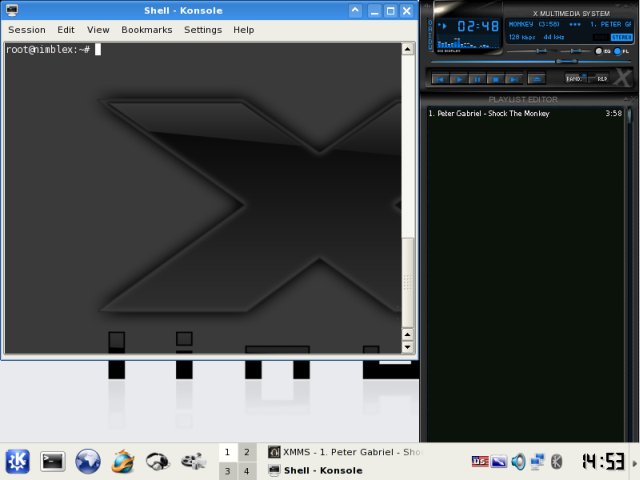The height and width of the screenshot is (480, 640).
Task: Click the scrolling song title in XMMS
Action: coord(570,24)
